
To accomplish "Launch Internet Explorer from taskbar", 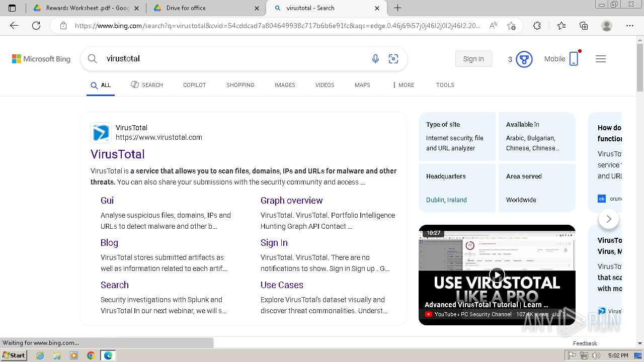I will tap(40, 355).
